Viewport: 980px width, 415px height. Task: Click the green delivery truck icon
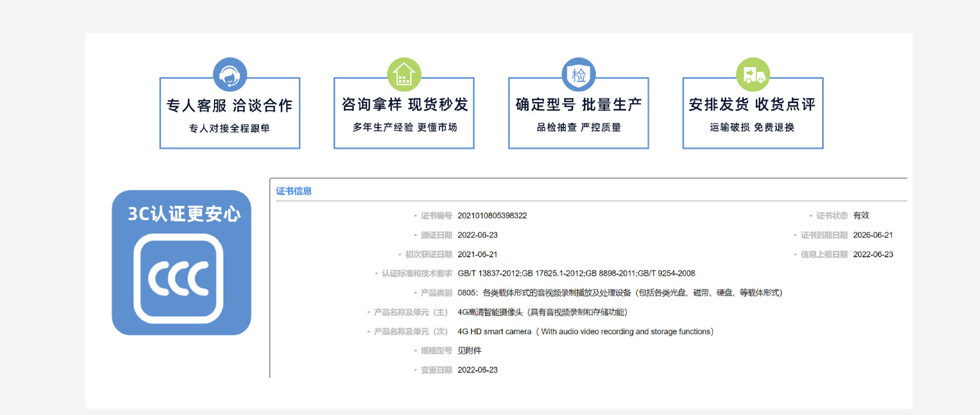753,75
